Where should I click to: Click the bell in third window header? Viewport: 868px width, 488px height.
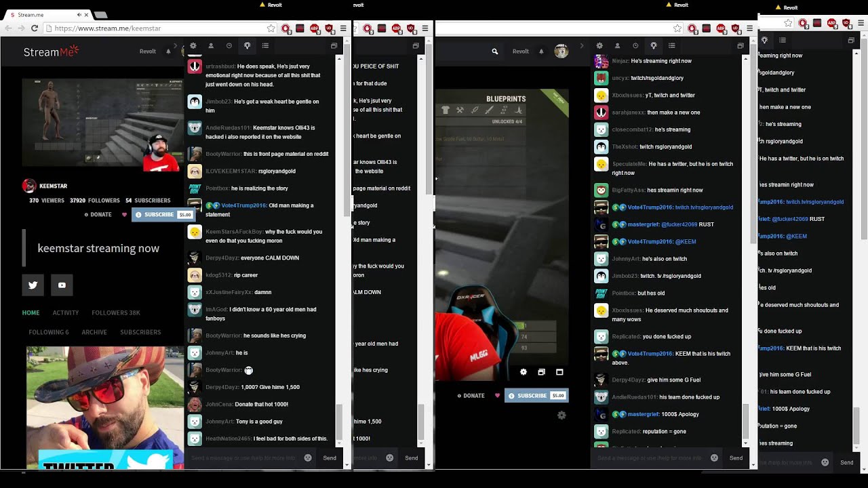coord(541,52)
